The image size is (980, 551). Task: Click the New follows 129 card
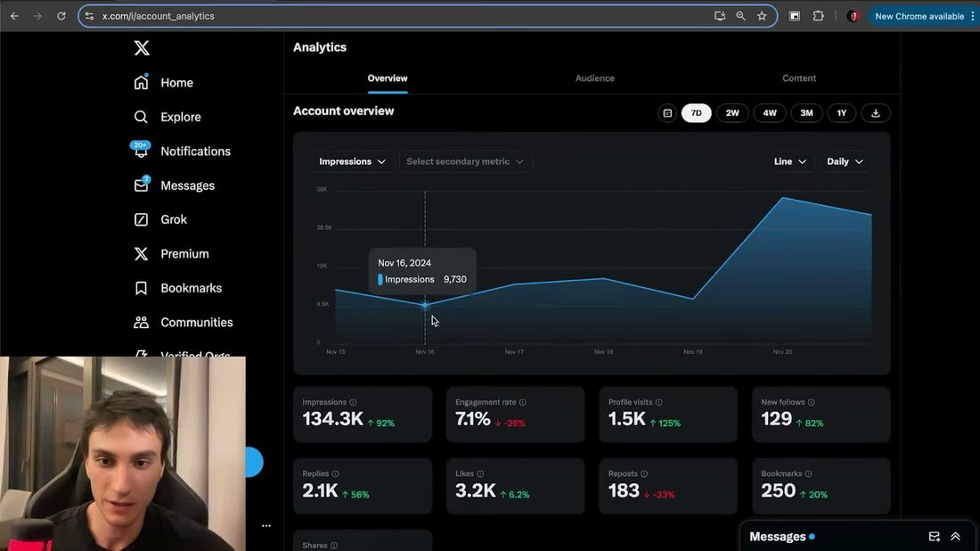tap(821, 414)
